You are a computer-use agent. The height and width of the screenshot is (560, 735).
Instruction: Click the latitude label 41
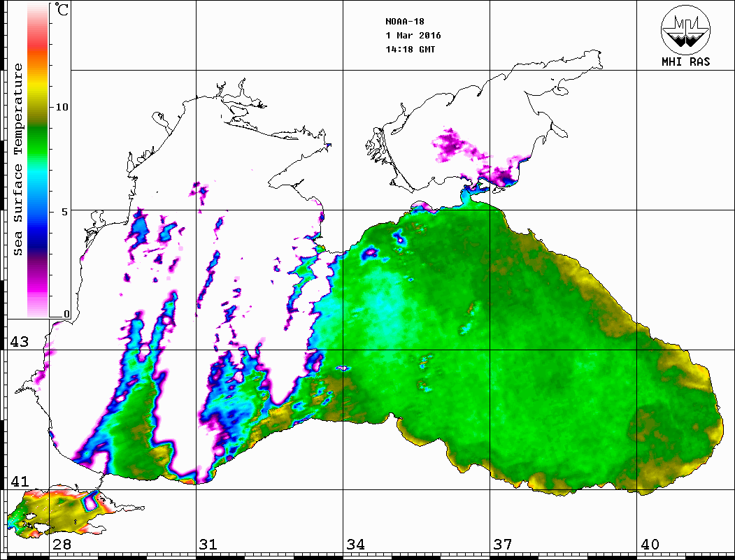18,482
